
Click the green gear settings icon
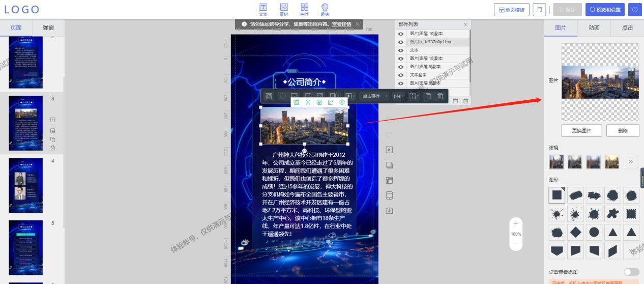(342, 102)
